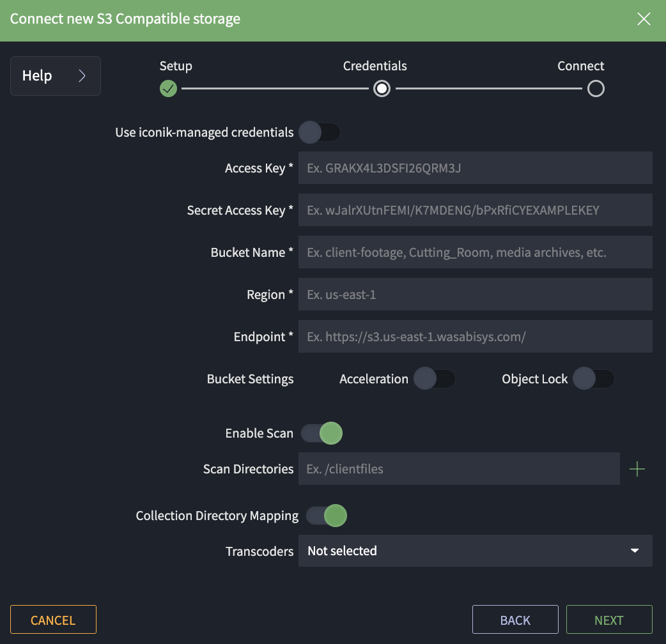Turn off Collection Directory Mapping
This screenshot has height=644, width=666.
pyautogui.click(x=327, y=516)
